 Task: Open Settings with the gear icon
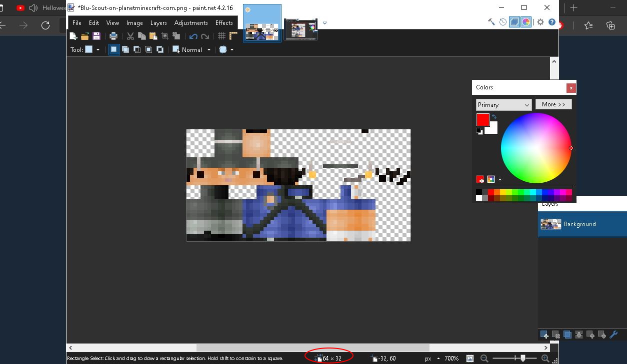tap(540, 22)
